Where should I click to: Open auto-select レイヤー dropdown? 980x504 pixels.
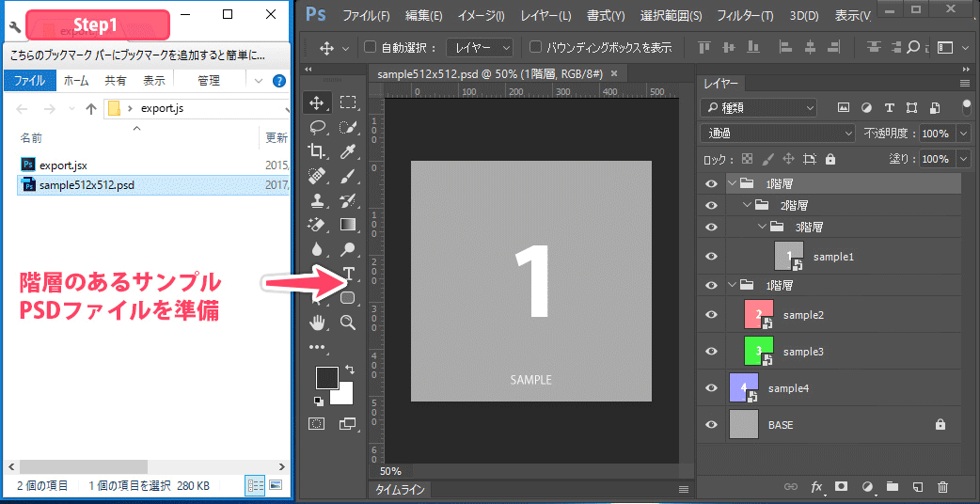[x=480, y=47]
